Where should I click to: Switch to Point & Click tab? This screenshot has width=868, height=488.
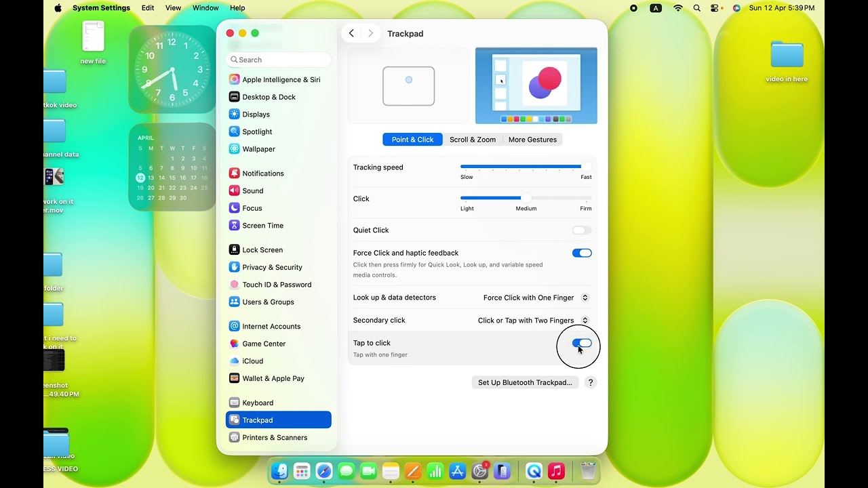pyautogui.click(x=412, y=140)
